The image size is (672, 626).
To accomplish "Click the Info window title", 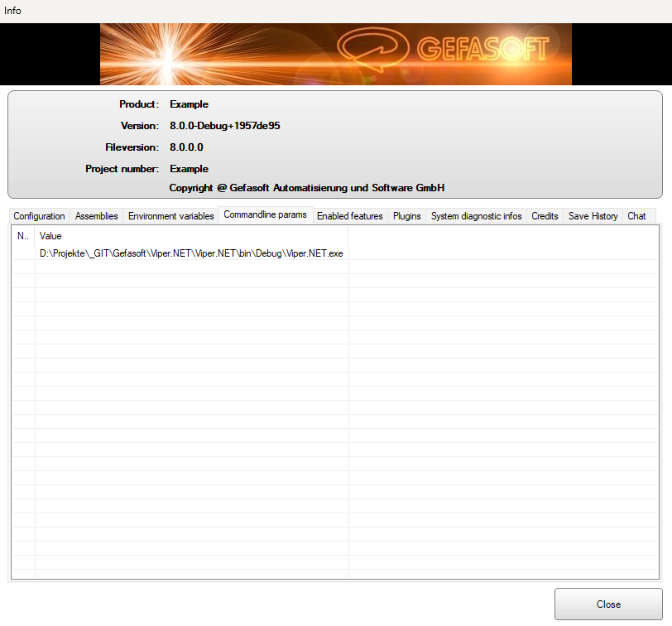I will coord(12,11).
